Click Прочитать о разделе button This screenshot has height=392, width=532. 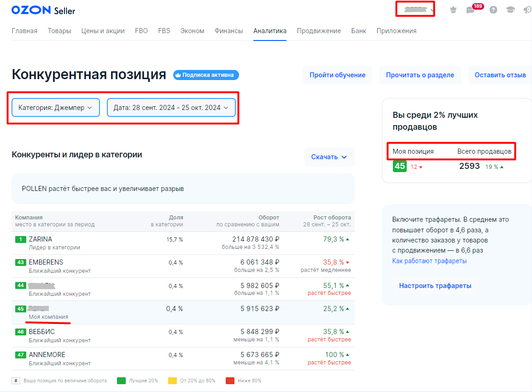click(420, 75)
